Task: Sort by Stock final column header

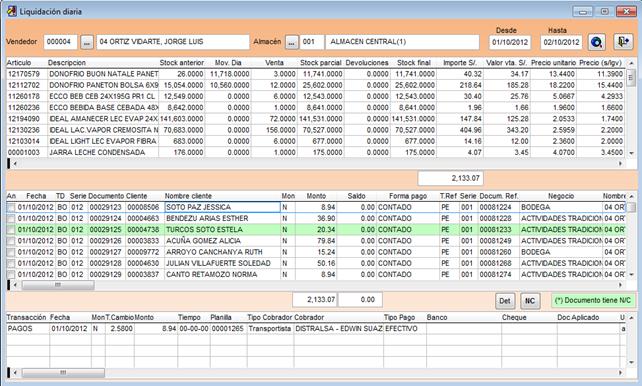Action: (x=414, y=63)
